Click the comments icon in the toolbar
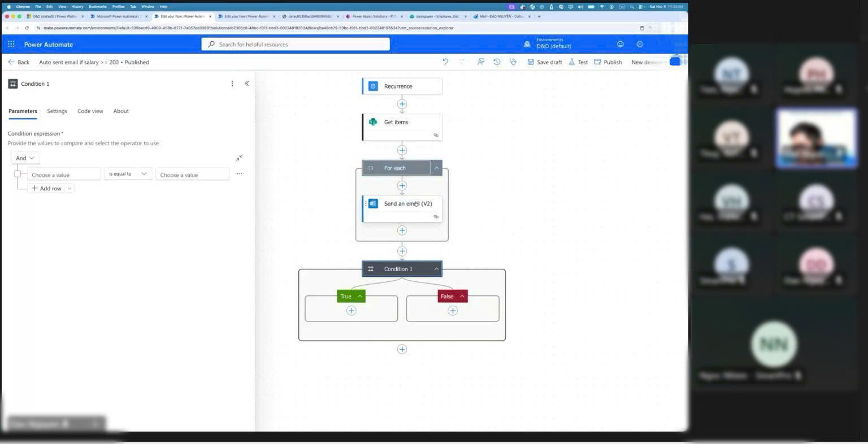868x444 pixels. (x=480, y=62)
